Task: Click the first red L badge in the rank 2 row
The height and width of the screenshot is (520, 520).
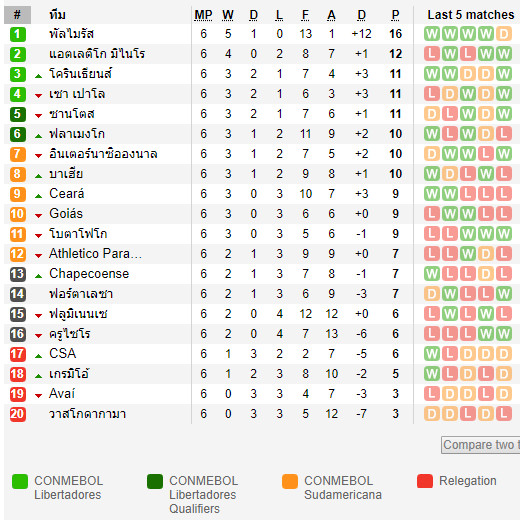Action: (432, 54)
